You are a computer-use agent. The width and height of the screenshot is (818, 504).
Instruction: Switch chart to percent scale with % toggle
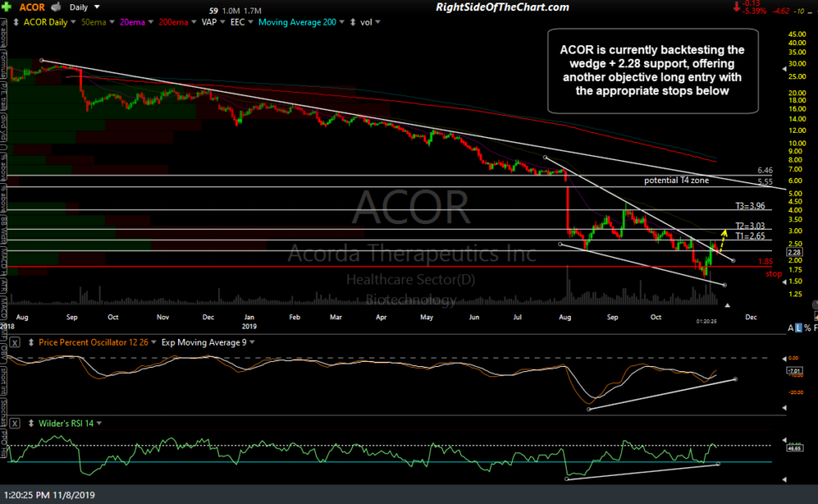808,327
